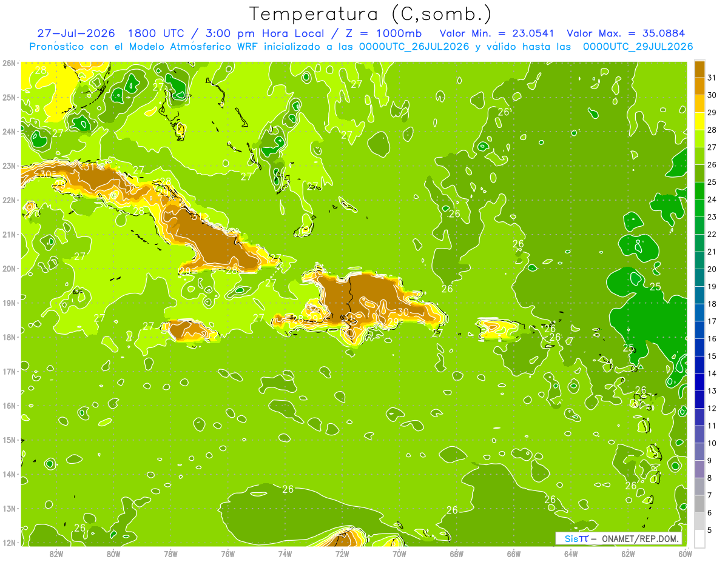Click the legend swatch between 26 and 27
Viewport: 728px width, 562px height.
coord(699,156)
